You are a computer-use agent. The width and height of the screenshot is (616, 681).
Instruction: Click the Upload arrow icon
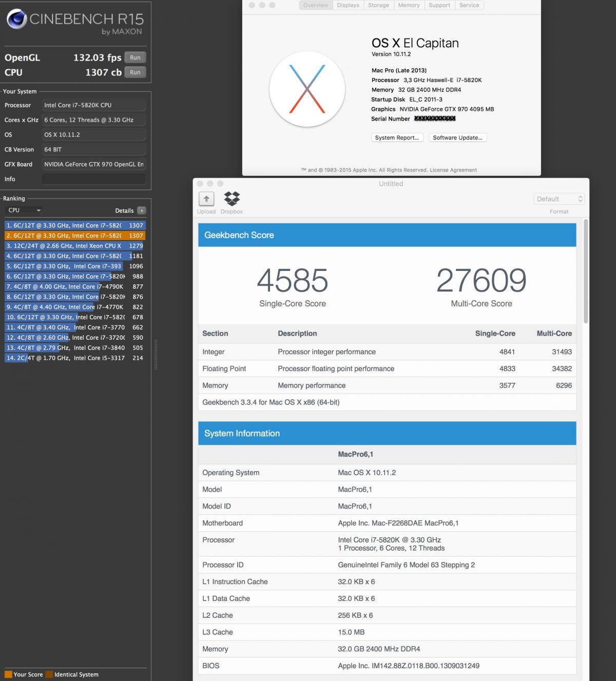(206, 199)
